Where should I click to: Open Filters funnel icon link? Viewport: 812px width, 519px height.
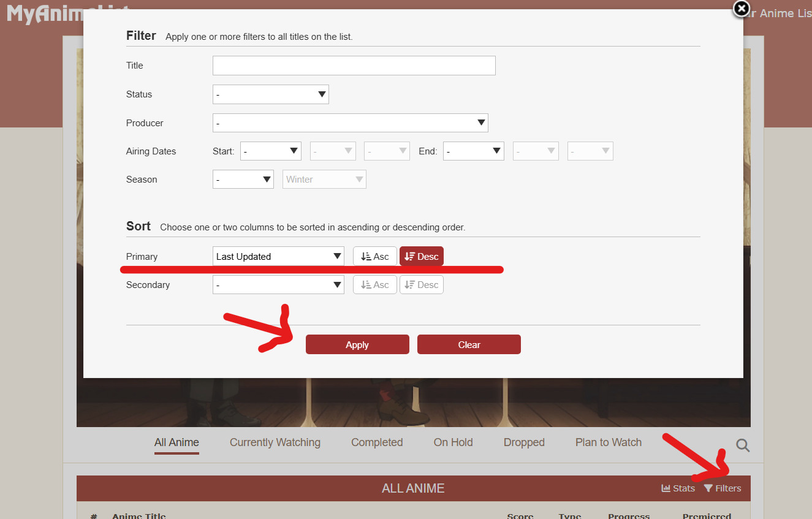(723, 488)
